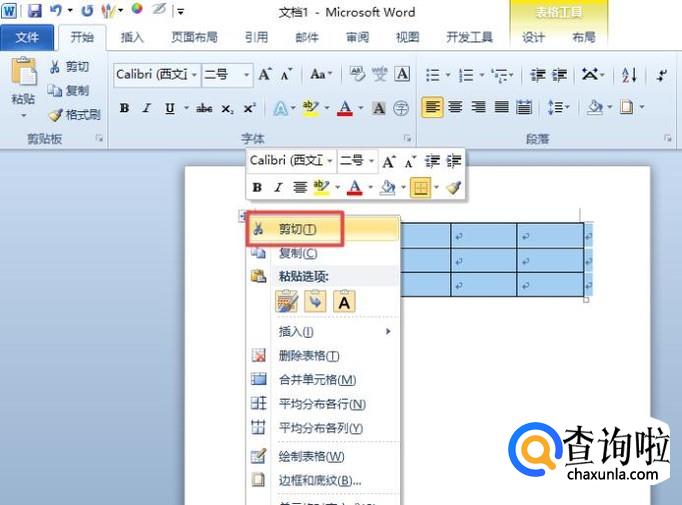Viewport: 682px width, 505px height.
Task: Open mini toolbar font size dropdown
Action: (x=371, y=161)
